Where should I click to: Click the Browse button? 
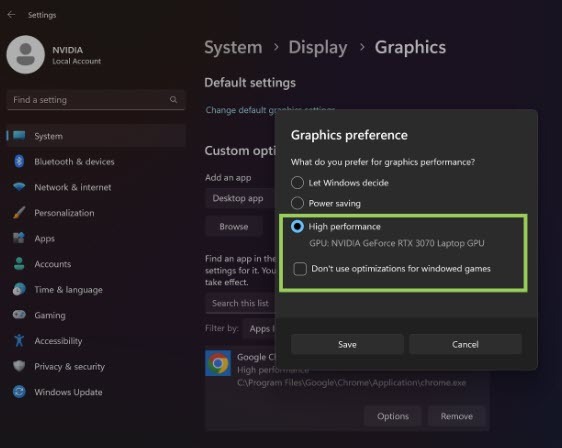click(x=234, y=227)
